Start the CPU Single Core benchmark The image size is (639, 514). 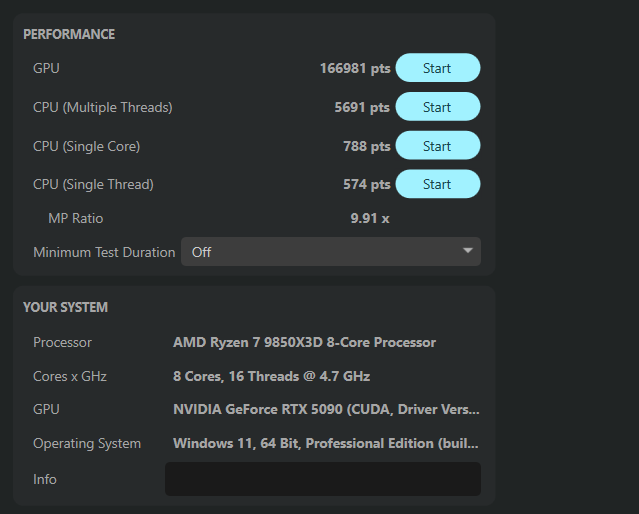(438, 146)
